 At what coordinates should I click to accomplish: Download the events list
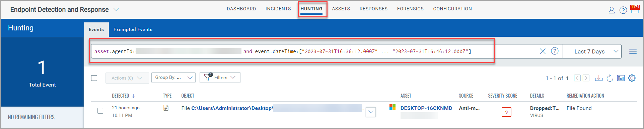[x=599, y=78]
